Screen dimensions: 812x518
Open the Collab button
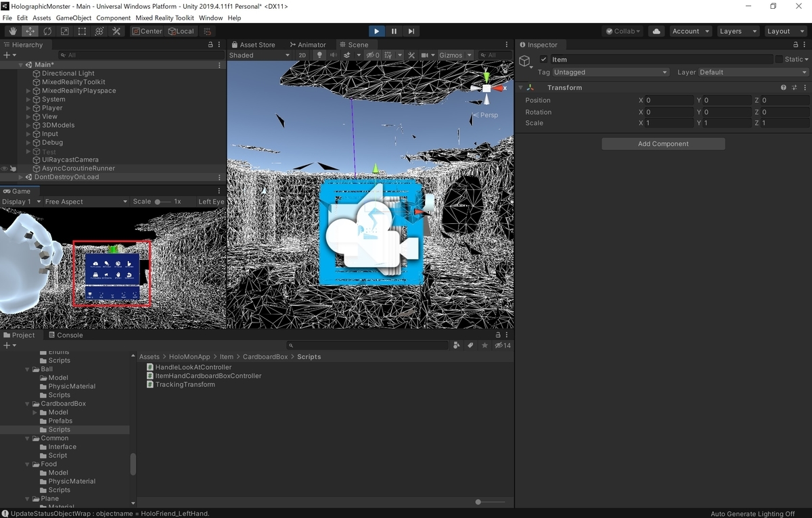pyautogui.click(x=624, y=31)
